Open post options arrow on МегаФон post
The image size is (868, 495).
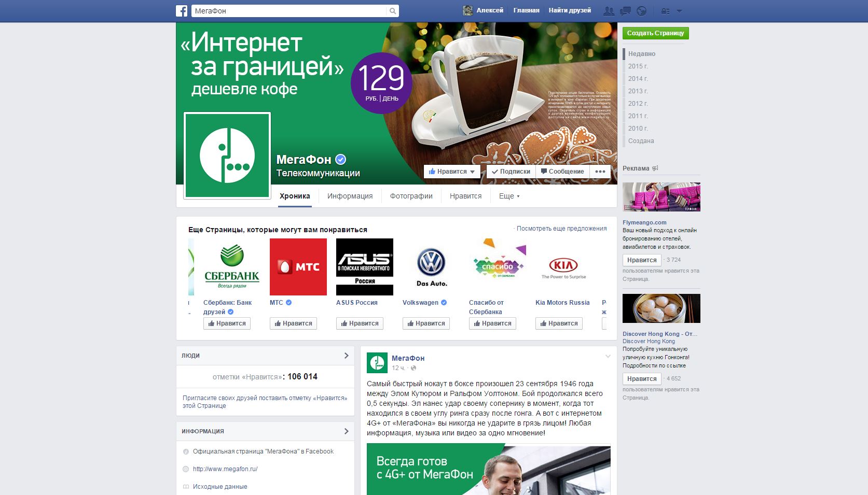pyautogui.click(x=608, y=356)
